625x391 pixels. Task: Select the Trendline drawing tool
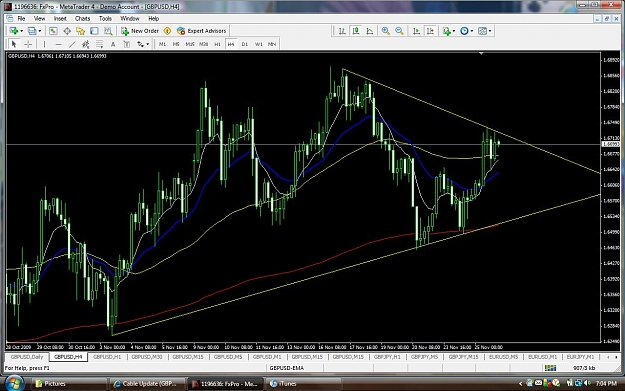click(72, 44)
